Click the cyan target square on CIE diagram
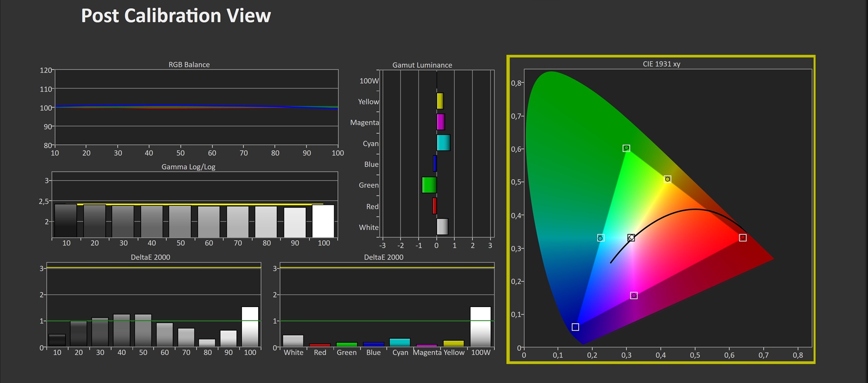The image size is (868, 383). click(600, 238)
